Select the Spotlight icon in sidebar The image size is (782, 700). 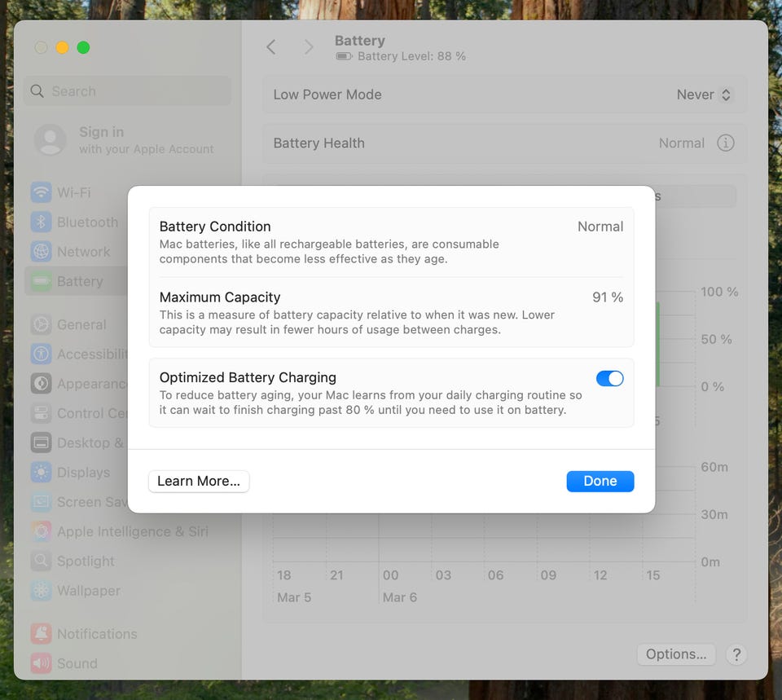(x=41, y=561)
